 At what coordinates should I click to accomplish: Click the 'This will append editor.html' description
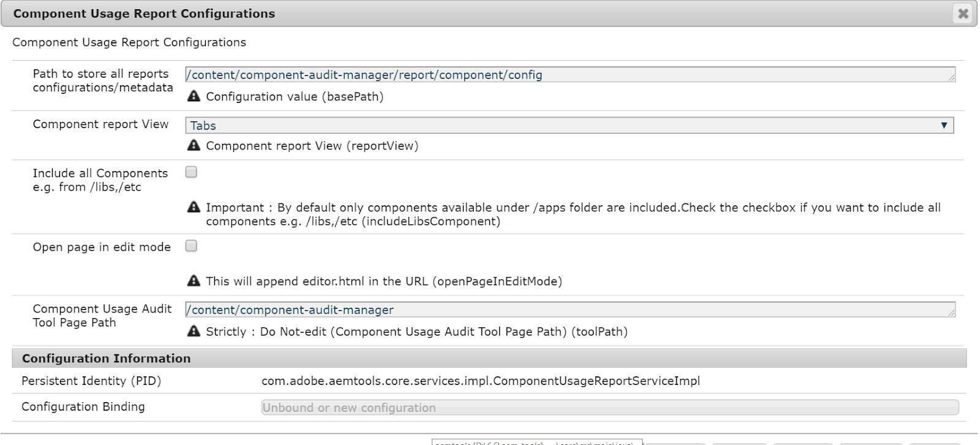tap(384, 281)
